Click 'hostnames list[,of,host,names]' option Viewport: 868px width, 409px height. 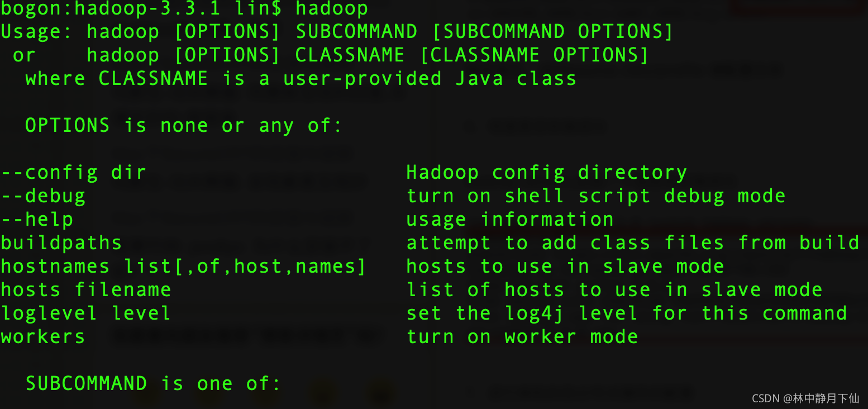pyautogui.click(x=183, y=267)
